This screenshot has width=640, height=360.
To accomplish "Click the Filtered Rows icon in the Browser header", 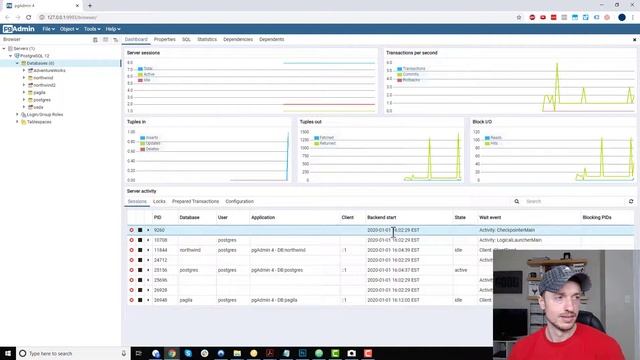I will [116, 40].
